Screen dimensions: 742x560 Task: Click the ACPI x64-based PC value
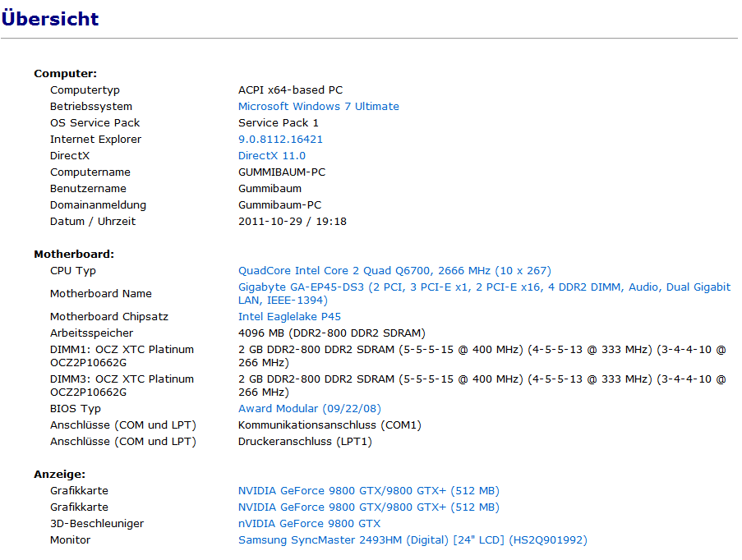[x=290, y=90]
